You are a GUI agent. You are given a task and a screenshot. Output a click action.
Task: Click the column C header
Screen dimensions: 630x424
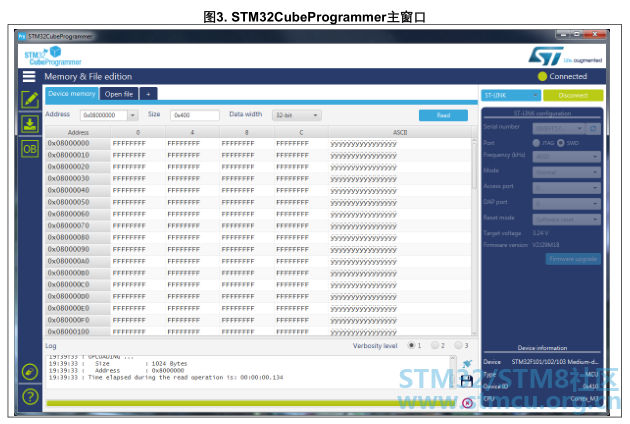pos(301,132)
